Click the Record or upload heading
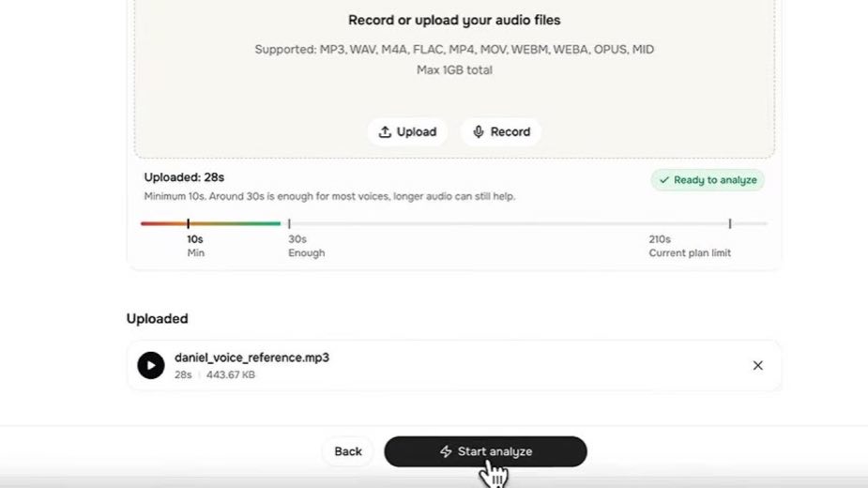 pyautogui.click(x=454, y=20)
